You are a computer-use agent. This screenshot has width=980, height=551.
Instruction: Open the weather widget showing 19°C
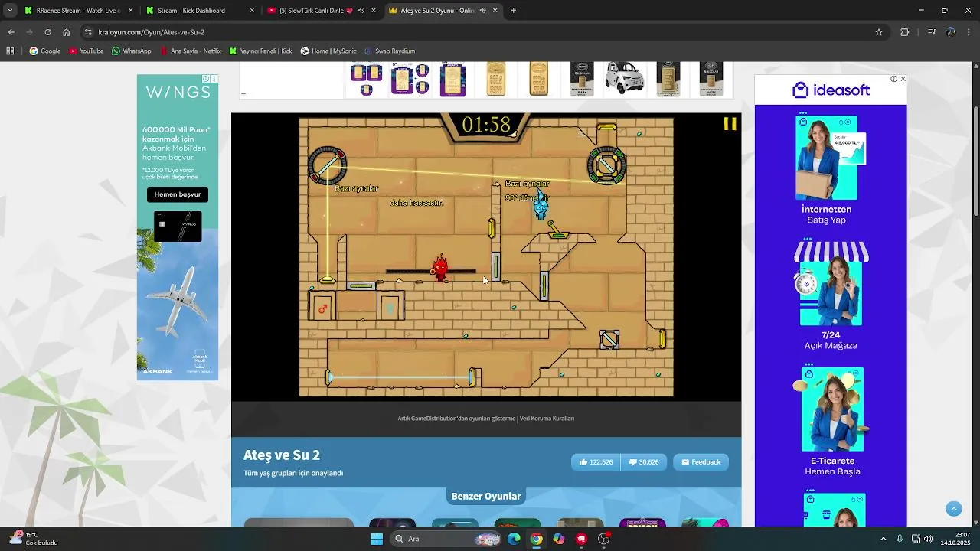(x=34, y=539)
